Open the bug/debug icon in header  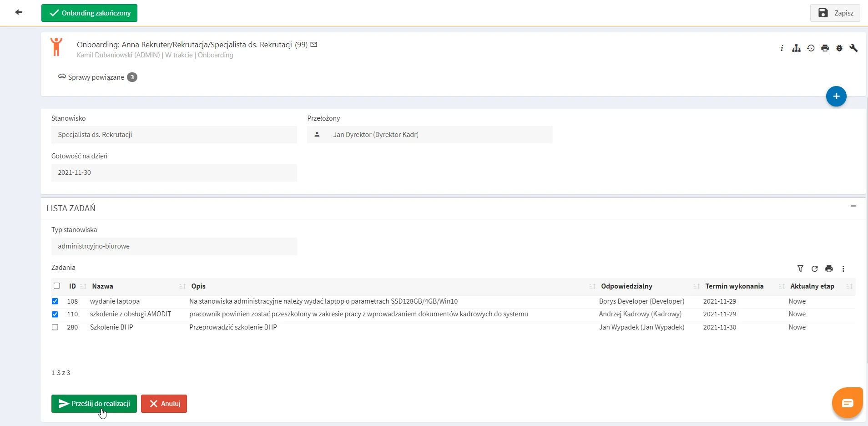point(839,48)
